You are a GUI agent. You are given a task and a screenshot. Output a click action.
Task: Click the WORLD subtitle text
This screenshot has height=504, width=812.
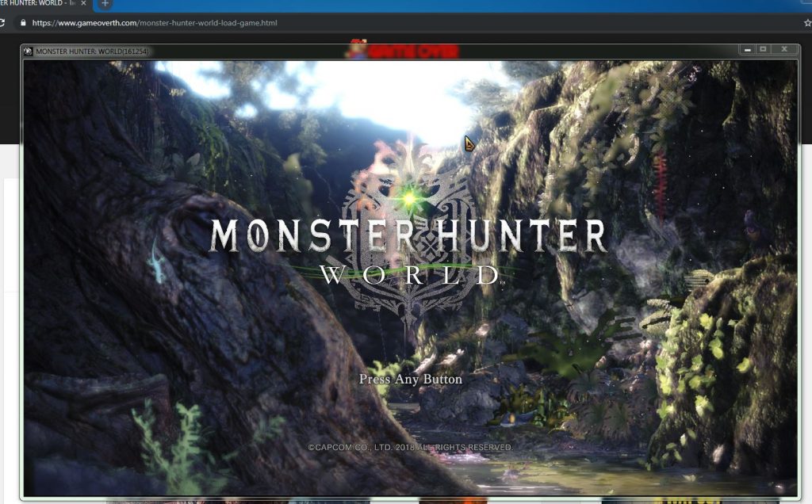tap(409, 275)
